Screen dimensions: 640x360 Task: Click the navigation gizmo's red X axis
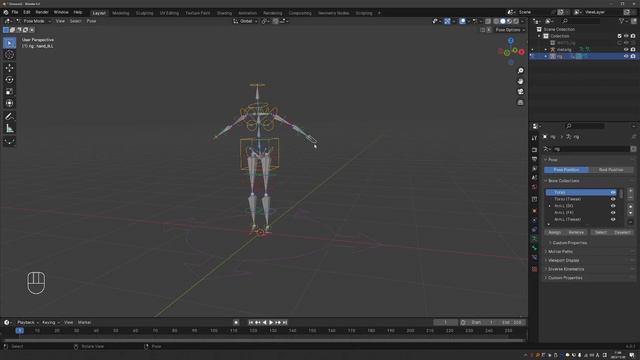pyautogui.click(x=521, y=52)
